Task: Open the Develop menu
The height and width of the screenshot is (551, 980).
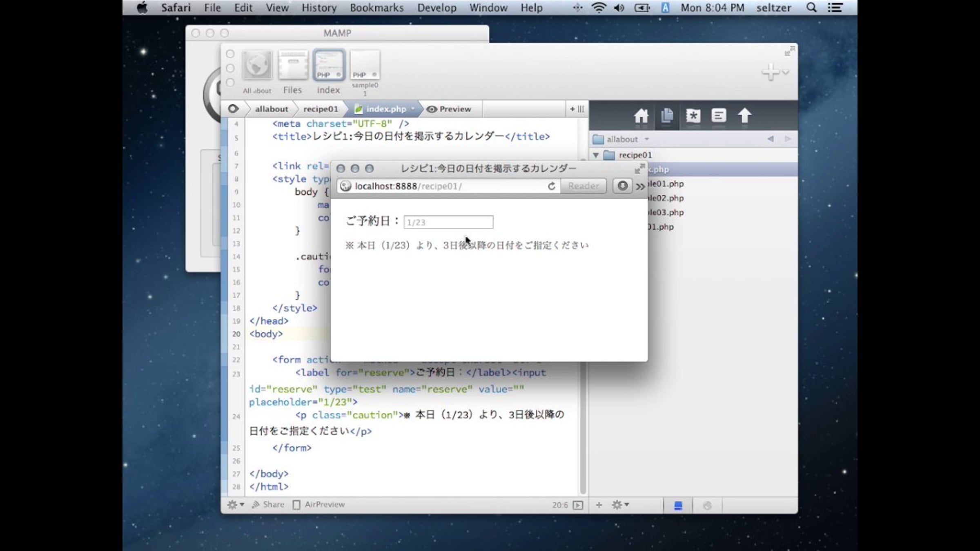Action: coord(437,8)
